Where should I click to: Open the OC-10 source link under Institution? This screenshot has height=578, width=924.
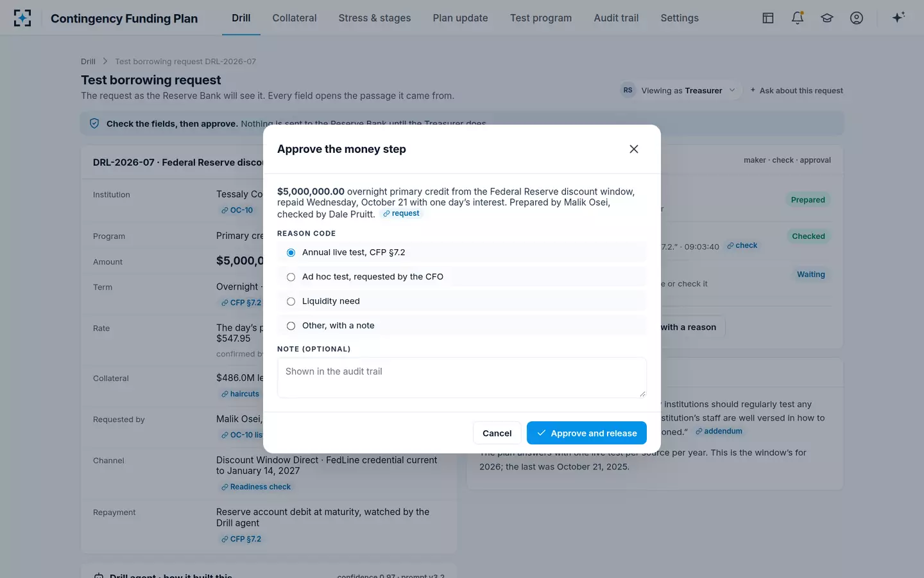[237, 211]
